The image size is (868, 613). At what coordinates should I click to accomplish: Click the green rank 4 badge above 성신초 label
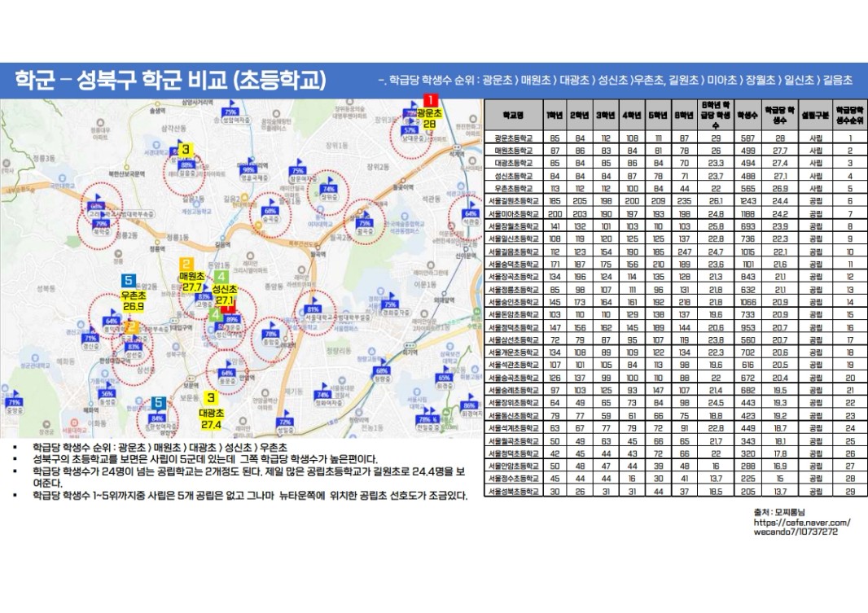click(221, 277)
